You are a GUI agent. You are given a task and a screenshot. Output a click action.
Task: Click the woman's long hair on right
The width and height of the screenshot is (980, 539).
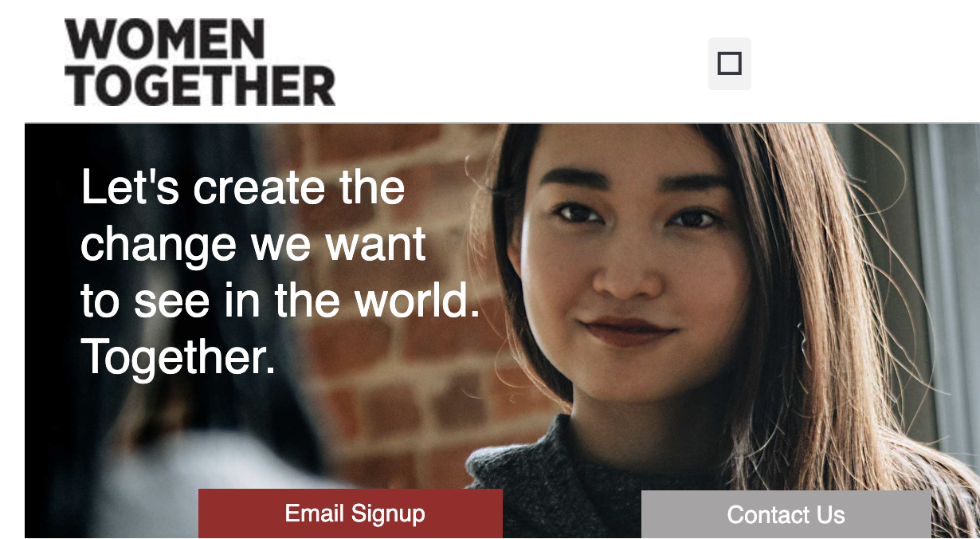pyautogui.click(x=845, y=319)
